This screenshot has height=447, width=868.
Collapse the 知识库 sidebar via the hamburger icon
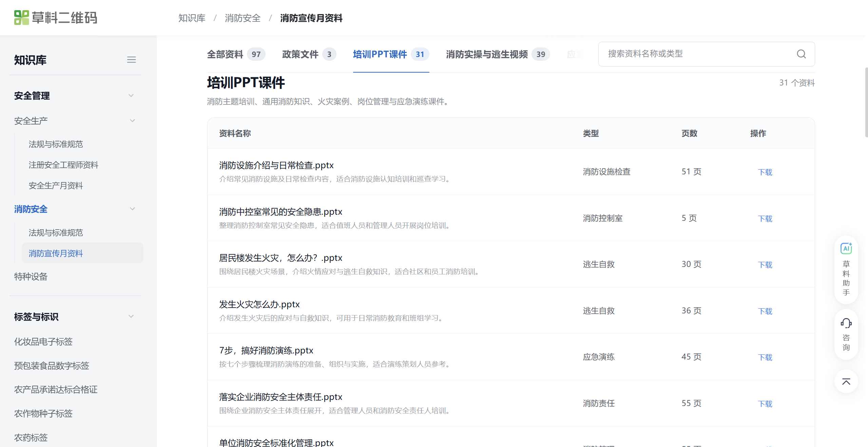coord(131,60)
